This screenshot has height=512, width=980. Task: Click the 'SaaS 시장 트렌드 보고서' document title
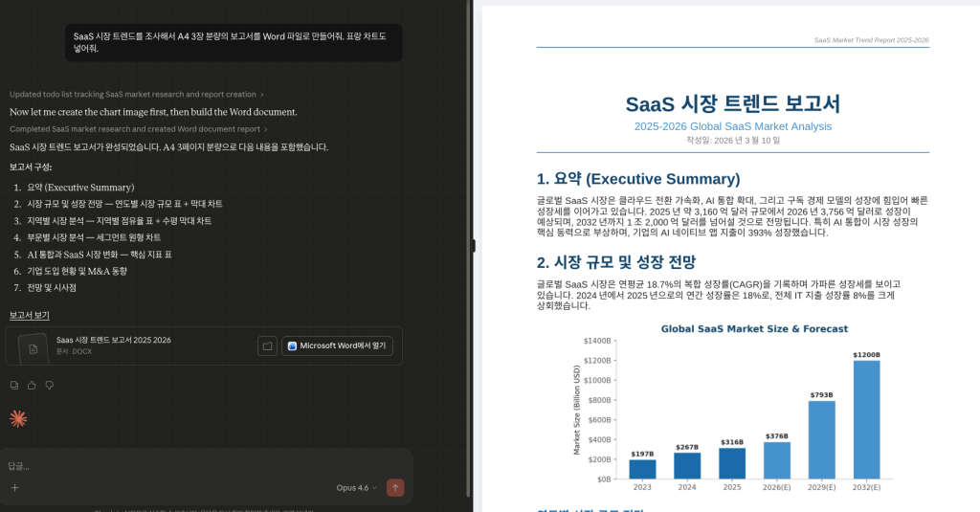pyautogui.click(x=732, y=104)
